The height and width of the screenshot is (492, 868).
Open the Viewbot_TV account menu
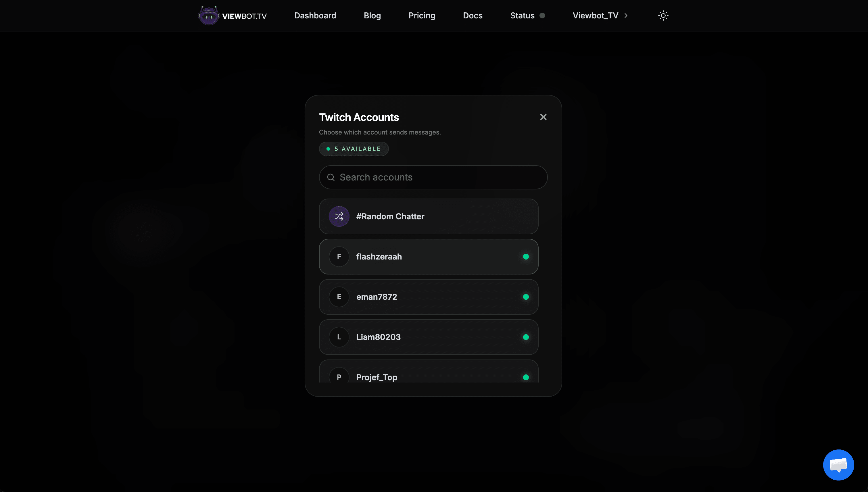coord(595,16)
